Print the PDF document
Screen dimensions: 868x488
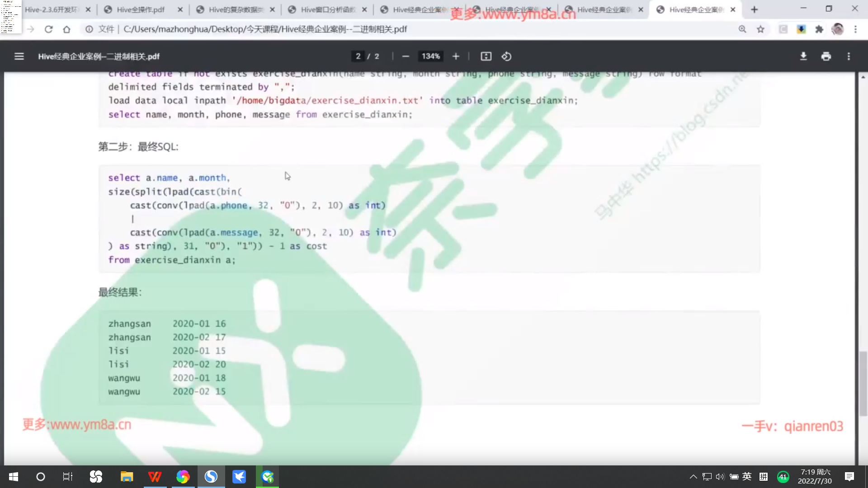coord(826,56)
